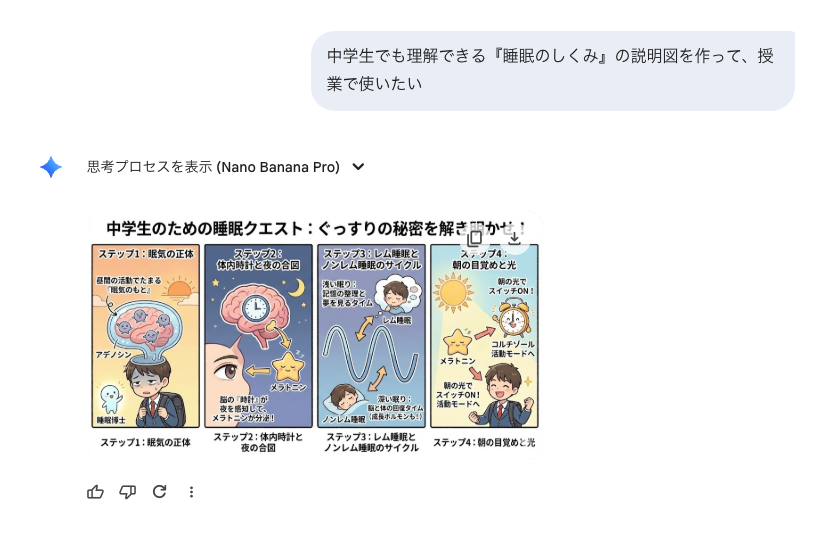Click the ステップ4 朝の目覚めと光 panel
The width and height of the screenshot is (836, 533).
[x=485, y=336]
